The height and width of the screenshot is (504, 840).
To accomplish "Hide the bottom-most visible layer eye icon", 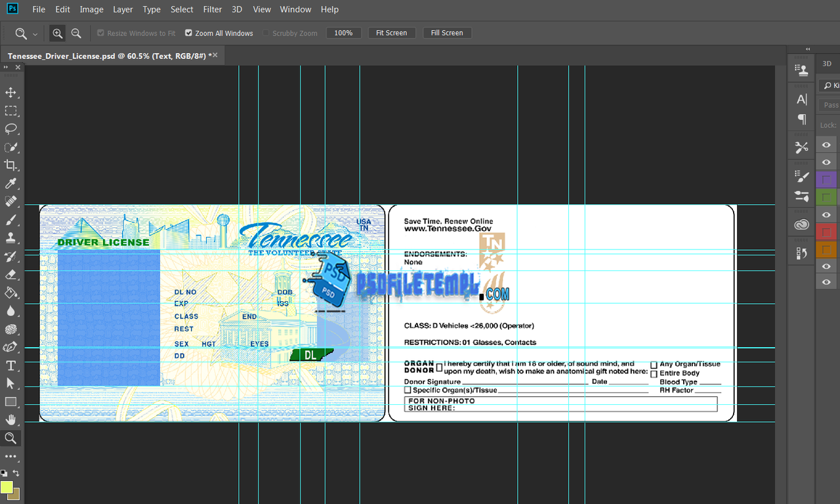I will point(826,282).
